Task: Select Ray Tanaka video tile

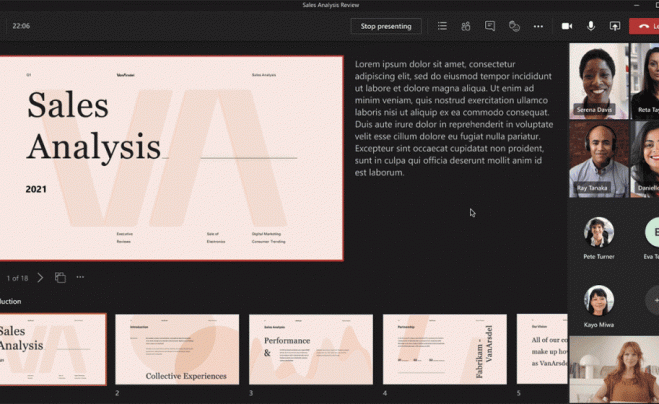Action: click(x=598, y=158)
